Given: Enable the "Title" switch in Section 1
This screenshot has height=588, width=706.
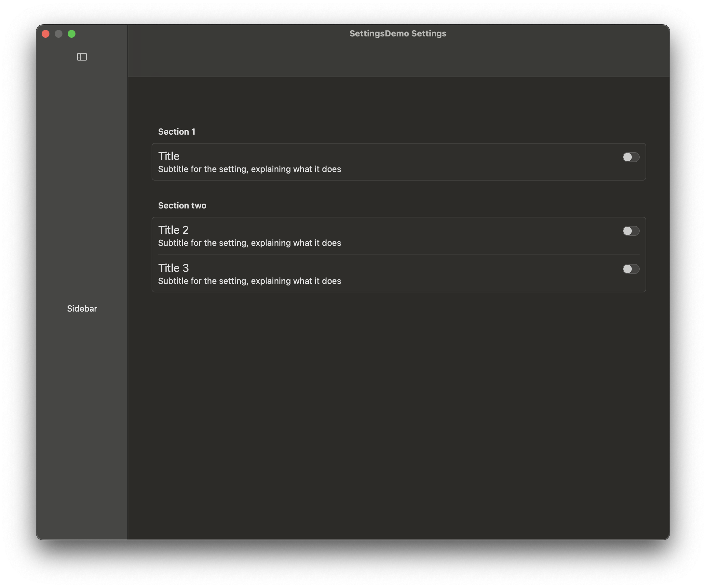Looking at the screenshot, I should [x=631, y=157].
